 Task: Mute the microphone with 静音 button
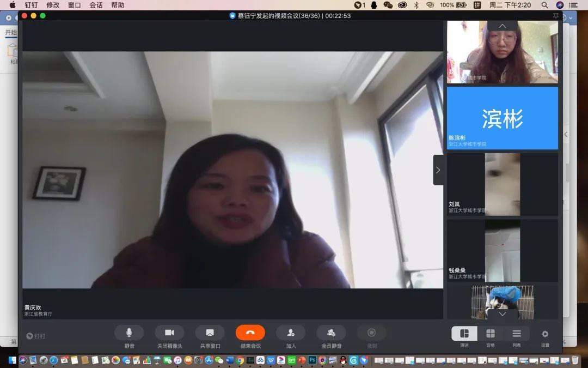pyautogui.click(x=129, y=333)
